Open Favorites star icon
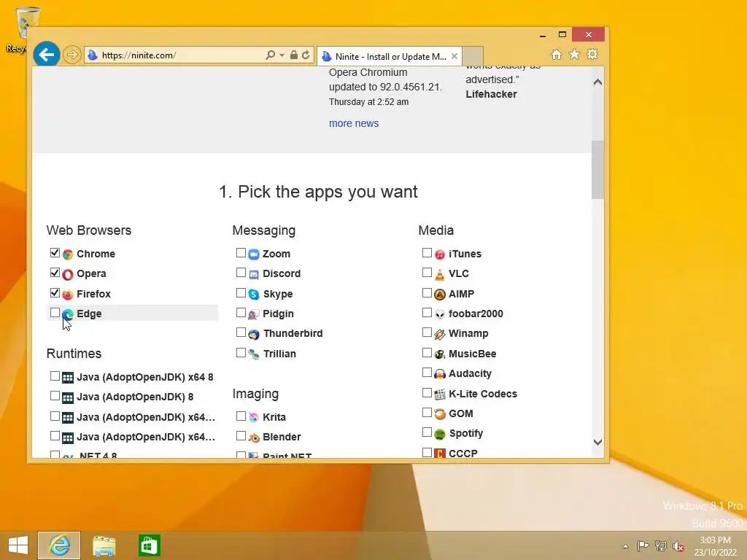The image size is (747, 560). click(575, 54)
